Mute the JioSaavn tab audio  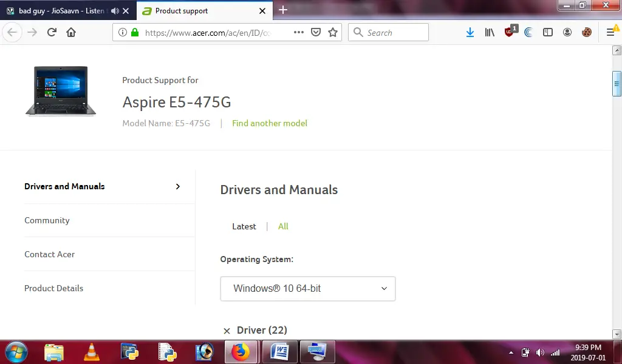tap(115, 11)
